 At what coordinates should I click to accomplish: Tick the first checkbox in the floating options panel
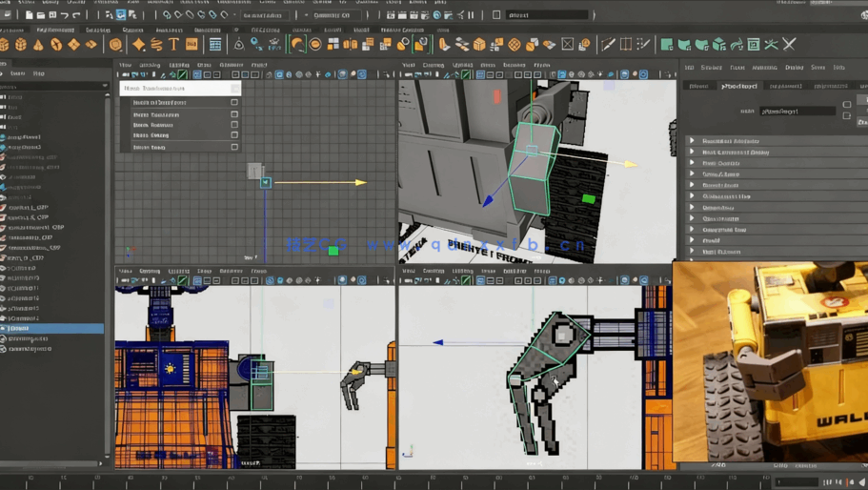pos(234,102)
